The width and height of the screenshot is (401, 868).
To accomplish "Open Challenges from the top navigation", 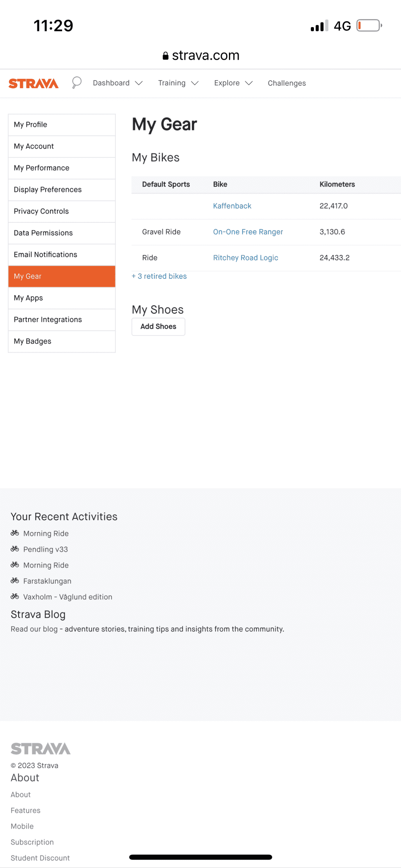I will tap(287, 83).
